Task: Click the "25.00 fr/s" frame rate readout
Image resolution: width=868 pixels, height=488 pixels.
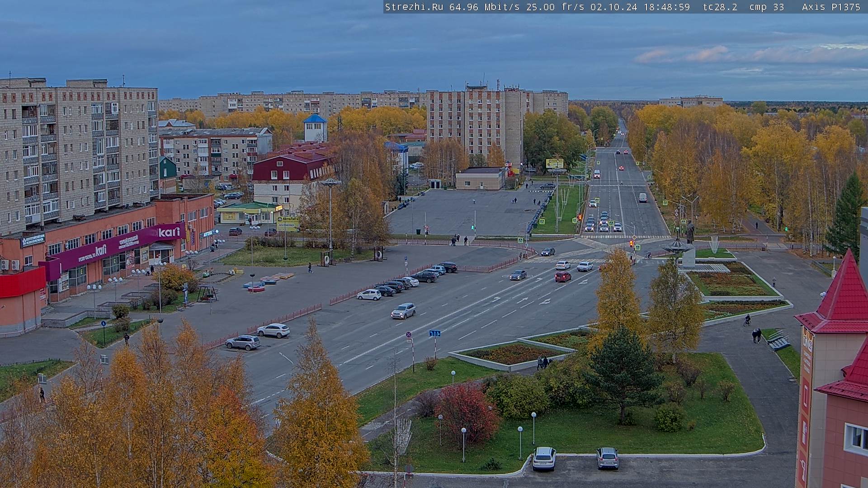Action: tap(555, 7)
